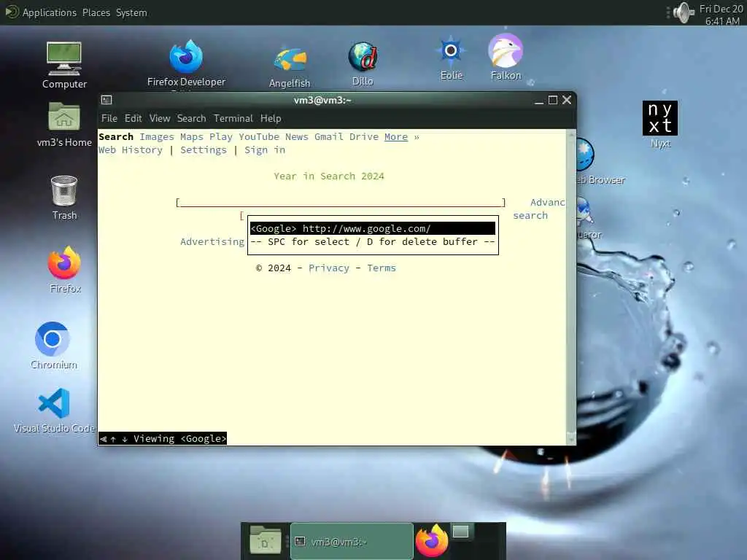
Task: Open vm3's Home folder icon
Action: click(64, 124)
